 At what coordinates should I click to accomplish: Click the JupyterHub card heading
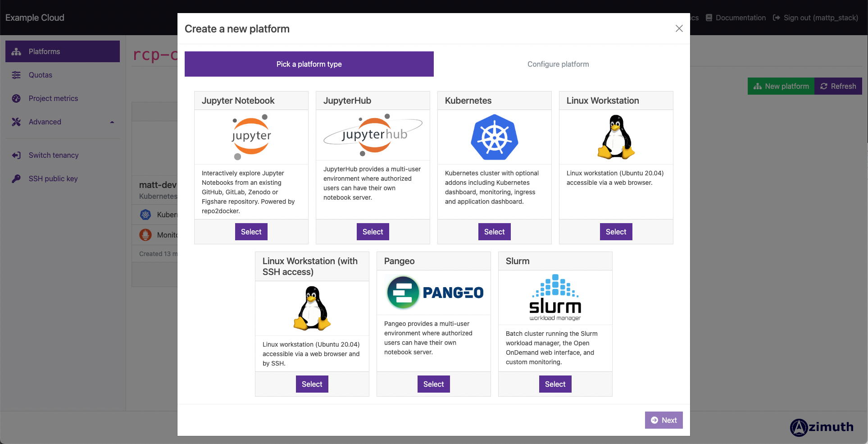pyautogui.click(x=347, y=101)
